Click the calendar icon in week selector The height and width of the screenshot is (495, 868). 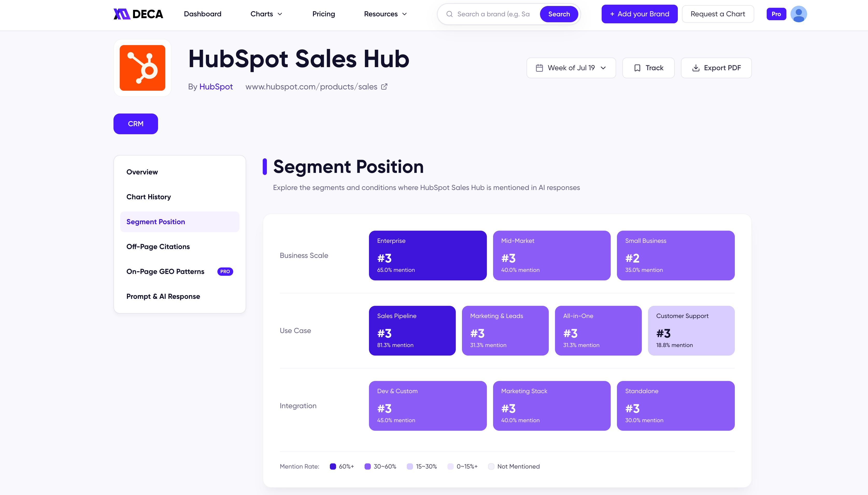point(539,68)
